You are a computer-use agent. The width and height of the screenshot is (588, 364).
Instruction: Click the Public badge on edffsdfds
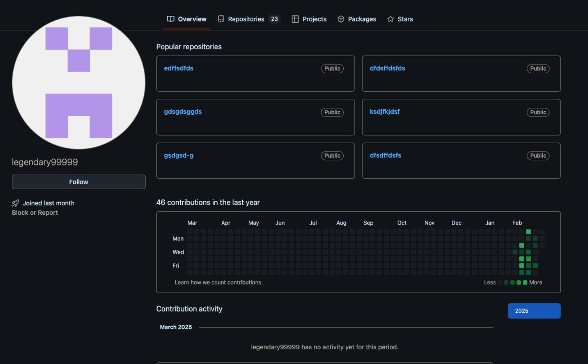(332, 69)
